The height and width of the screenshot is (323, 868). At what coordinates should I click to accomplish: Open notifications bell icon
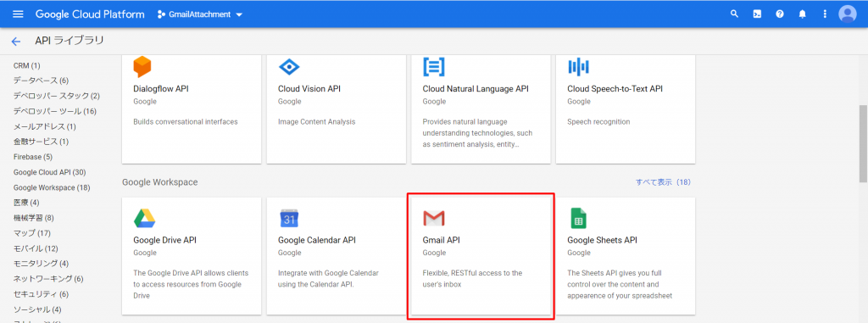pyautogui.click(x=802, y=14)
